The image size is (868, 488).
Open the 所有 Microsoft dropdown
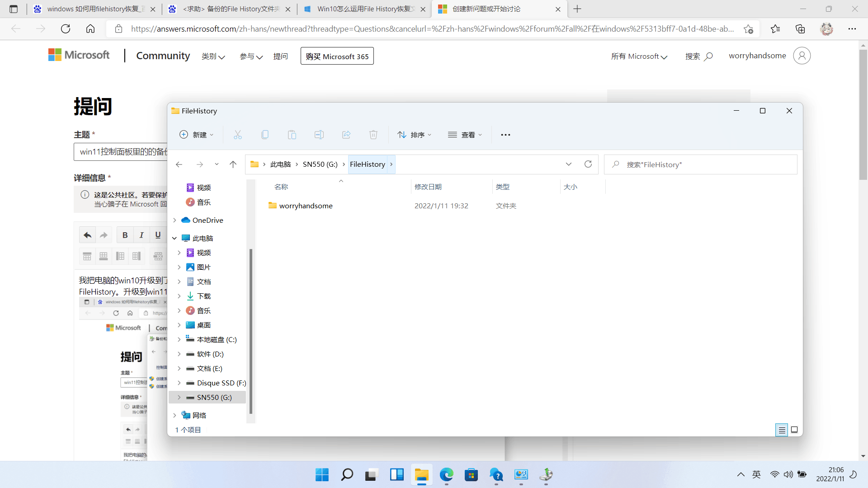click(x=639, y=56)
